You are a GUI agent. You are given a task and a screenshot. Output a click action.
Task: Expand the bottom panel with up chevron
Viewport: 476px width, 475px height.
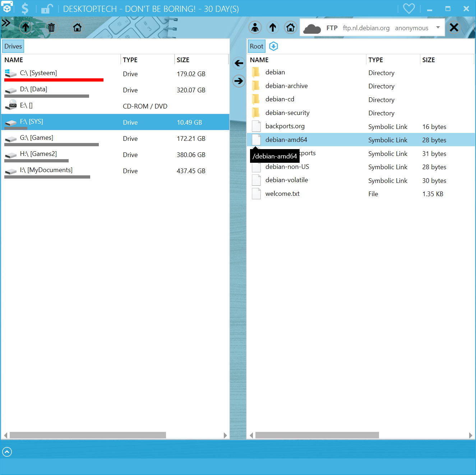click(7, 452)
